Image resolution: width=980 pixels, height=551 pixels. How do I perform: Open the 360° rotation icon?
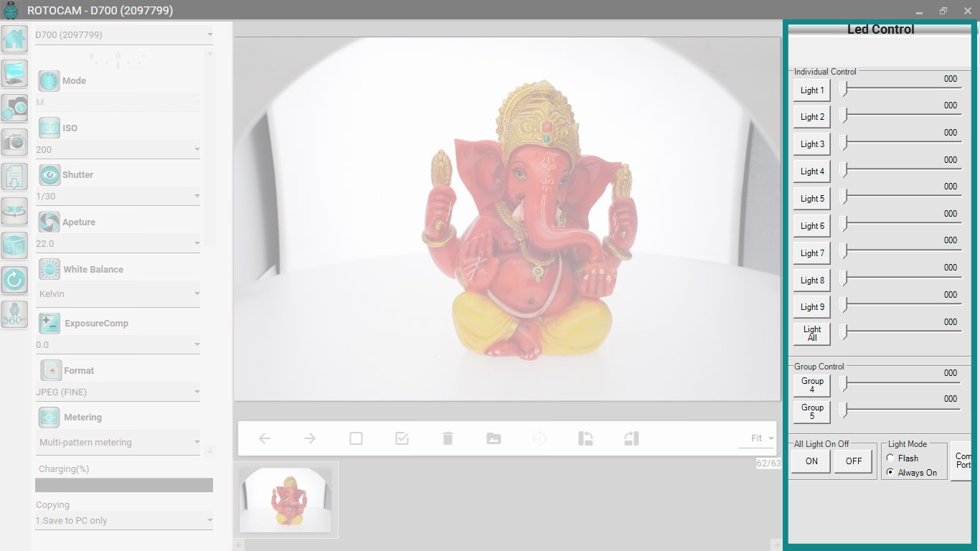pos(14,211)
